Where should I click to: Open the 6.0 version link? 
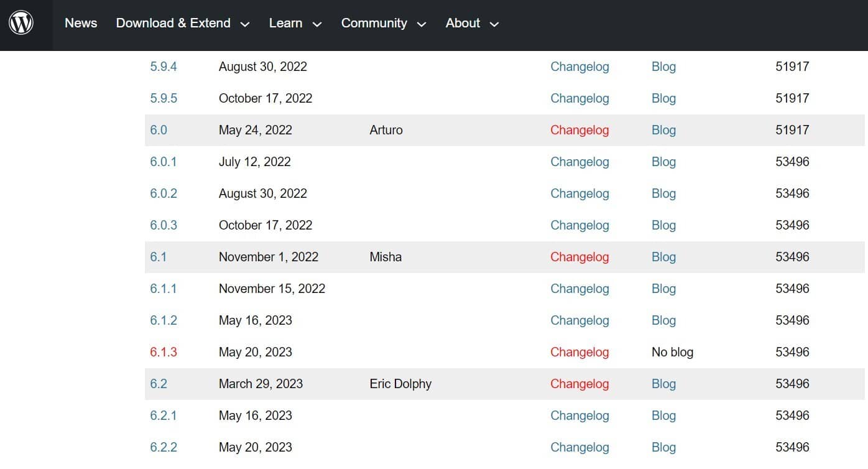tap(159, 130)
